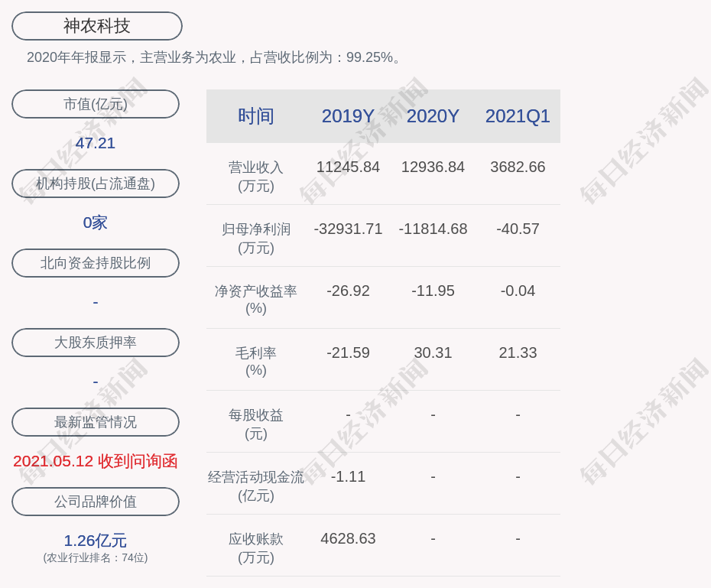Select the 2019Y column header
This screenshot has width=711, height=588.
(x=348, y=116)
